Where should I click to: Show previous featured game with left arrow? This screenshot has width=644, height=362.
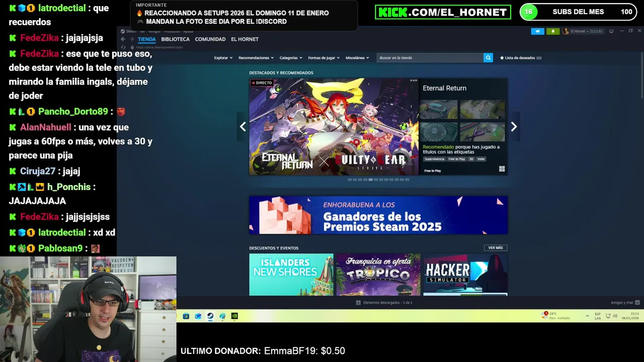[243, 127]
